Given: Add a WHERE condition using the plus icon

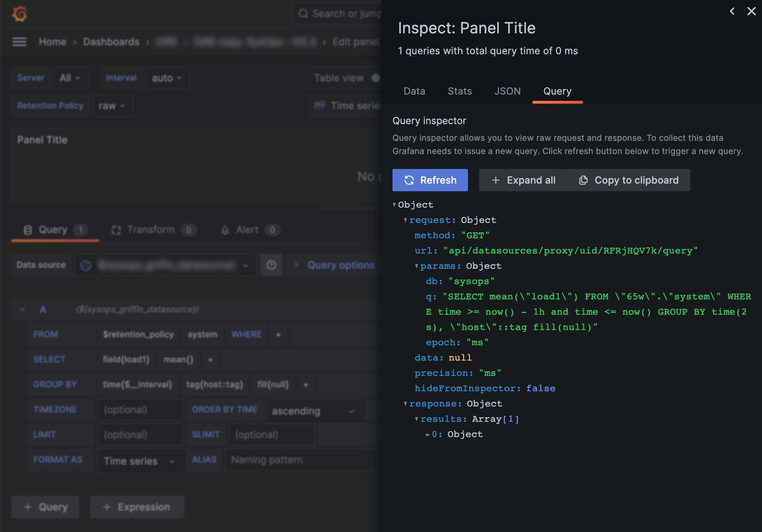Looking at the screenshot, I should 278,334.
